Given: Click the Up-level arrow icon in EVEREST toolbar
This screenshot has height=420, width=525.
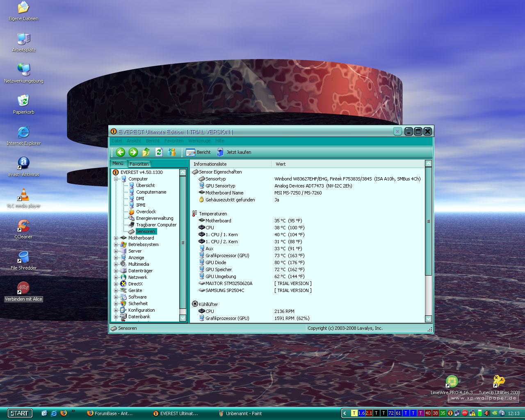Looking at the screenshot, I should click(146, 152).
